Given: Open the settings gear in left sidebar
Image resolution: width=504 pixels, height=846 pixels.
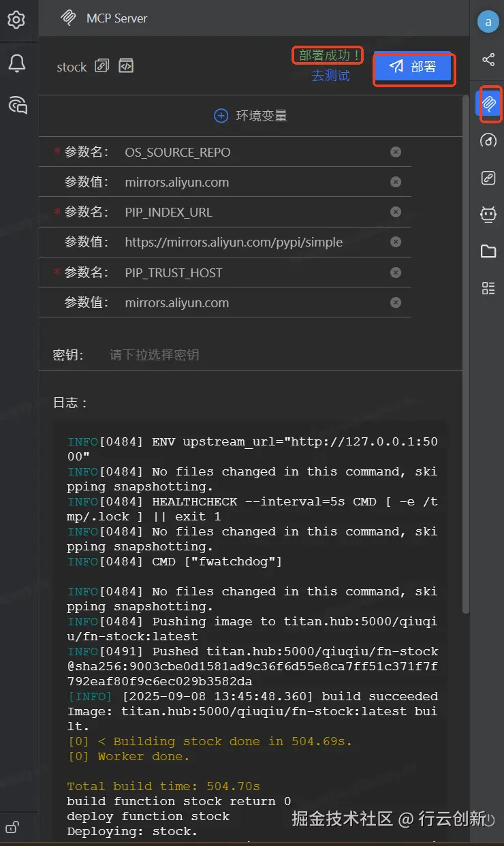Looking at the screenshot, I should coord(16,20).
